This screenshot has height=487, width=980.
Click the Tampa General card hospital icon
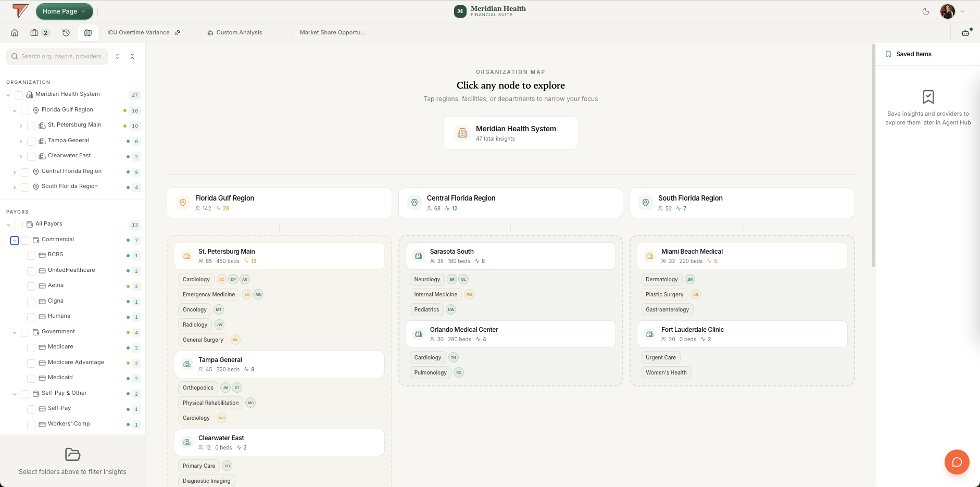point(187,364)
